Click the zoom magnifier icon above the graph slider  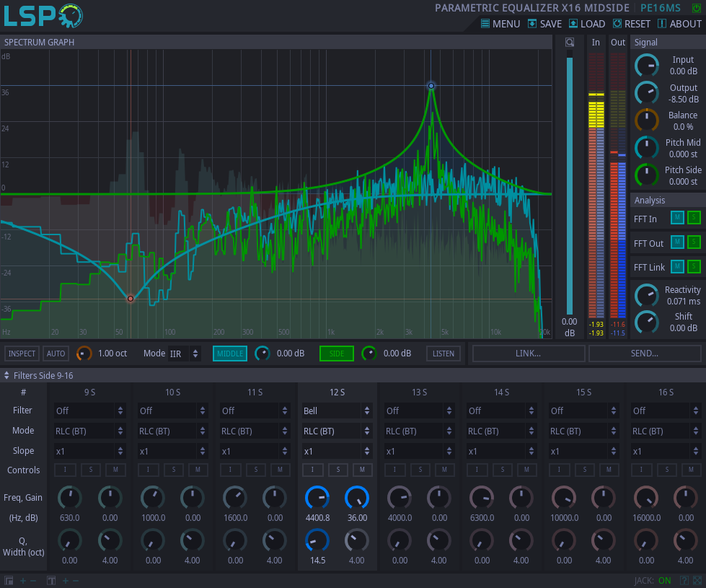570,43
